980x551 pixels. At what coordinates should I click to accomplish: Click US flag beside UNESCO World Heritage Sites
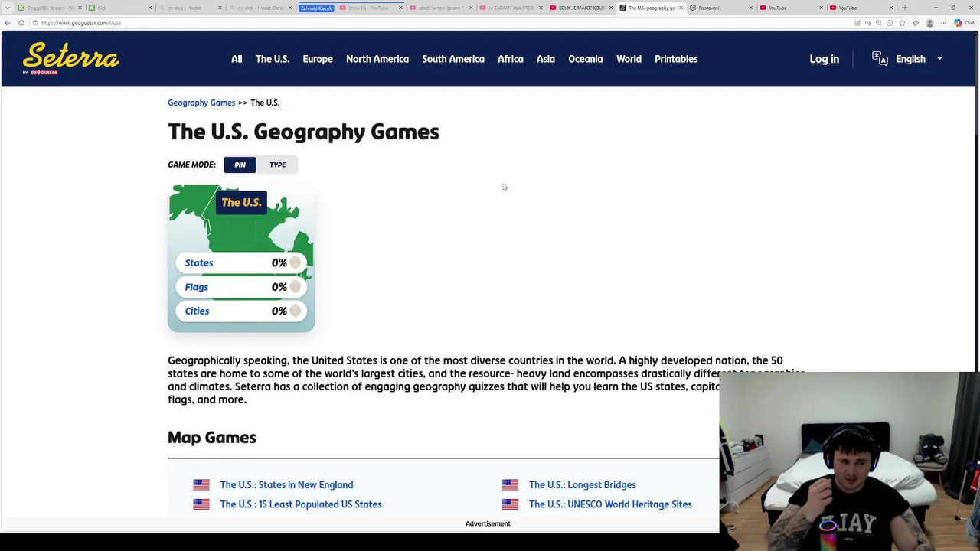coord(510,504)
